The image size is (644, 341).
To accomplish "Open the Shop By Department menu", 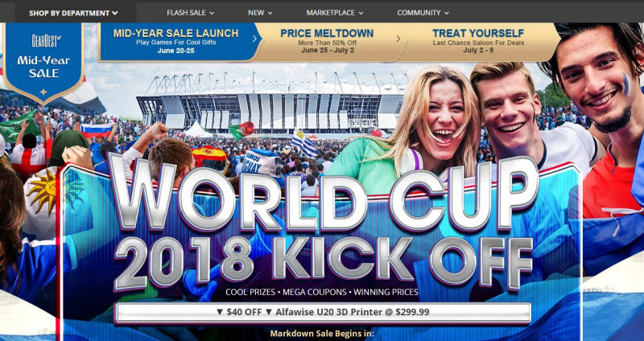I will [73, 13].
